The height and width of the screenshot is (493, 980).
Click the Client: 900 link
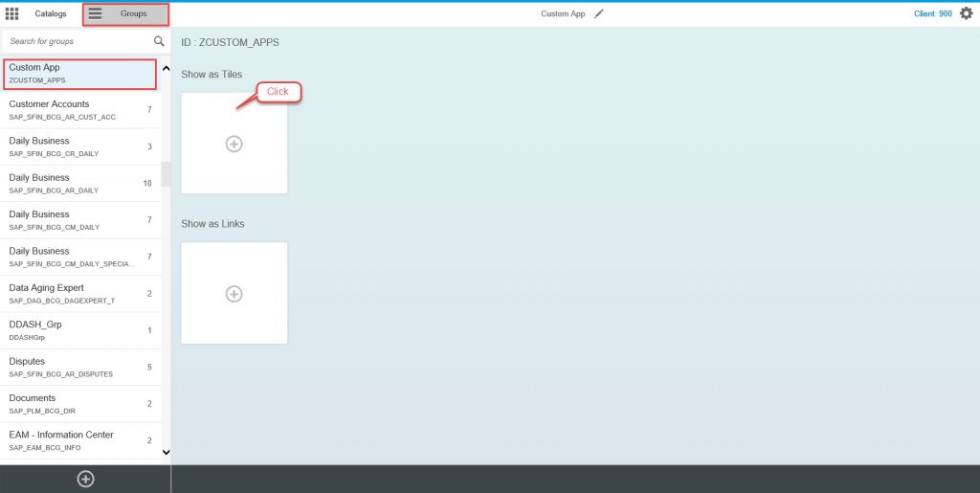click(932, 14)
